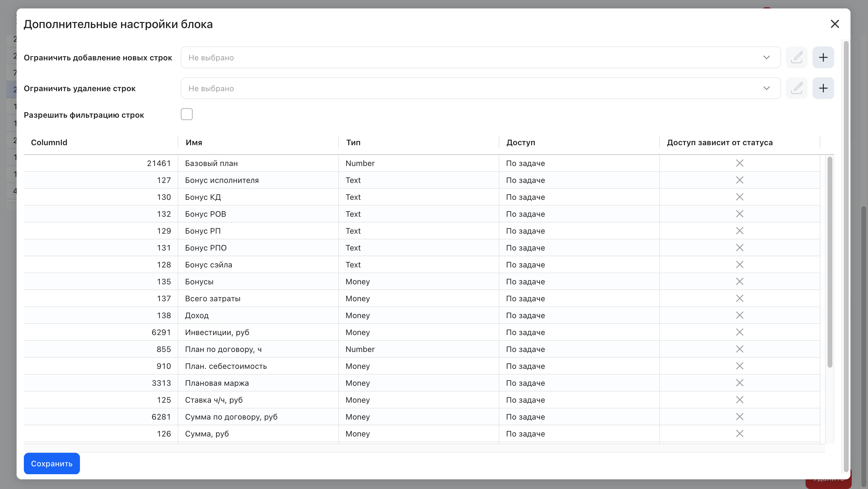Click Money type cell for 'Ставка ч/ч, руб'

[x=418, y=400]
